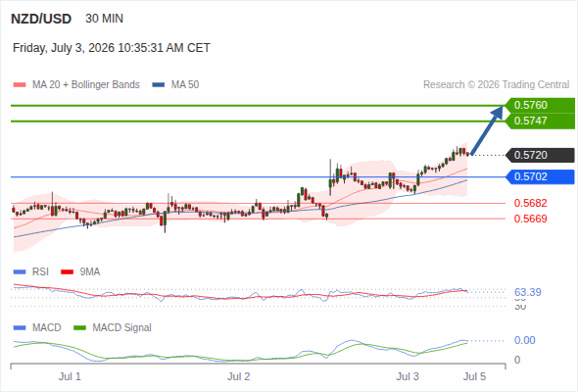The width and height of the screenshot is (578, 392).
Task: Click the 63.39 RSI value label
Action: tap(527, 292)
